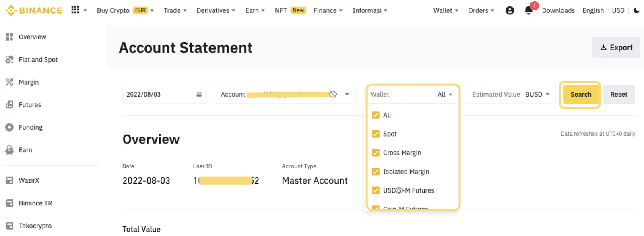Open the apps grid menu icon
Image resolution: width=644 pixels, height=236 pixels.
[x=75, y=10]
